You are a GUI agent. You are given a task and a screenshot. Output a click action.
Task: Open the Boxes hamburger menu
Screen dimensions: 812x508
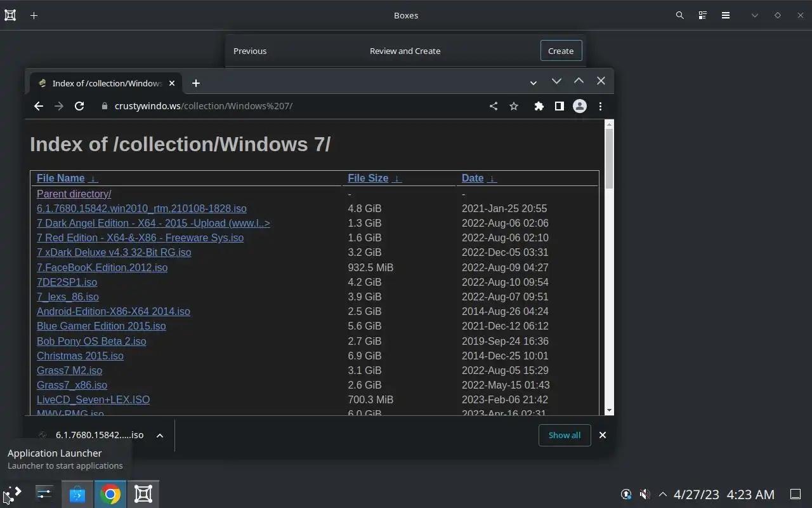(726, 15)
